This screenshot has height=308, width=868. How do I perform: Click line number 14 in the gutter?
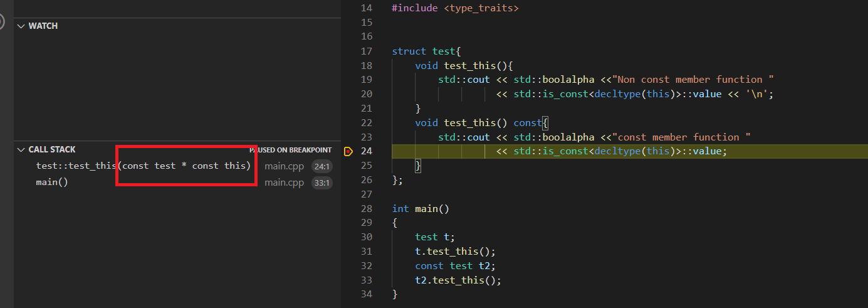coord(367,8)
